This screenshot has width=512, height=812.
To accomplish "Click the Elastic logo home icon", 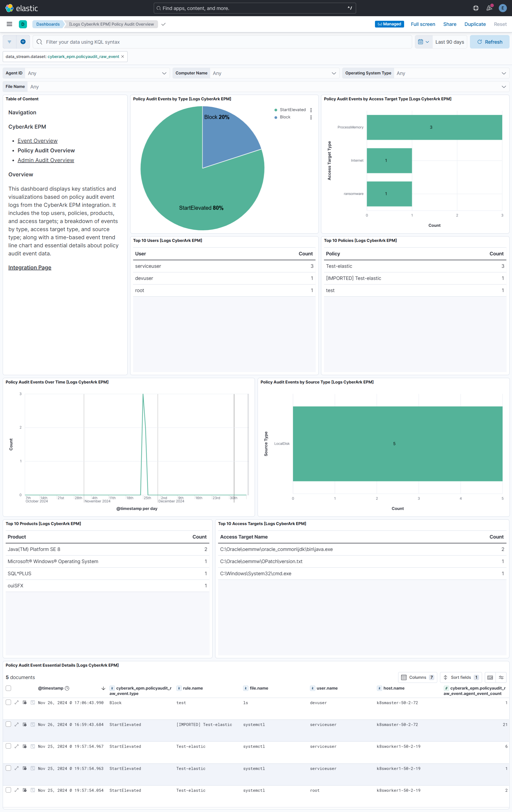I will click(x=9, y=8).
